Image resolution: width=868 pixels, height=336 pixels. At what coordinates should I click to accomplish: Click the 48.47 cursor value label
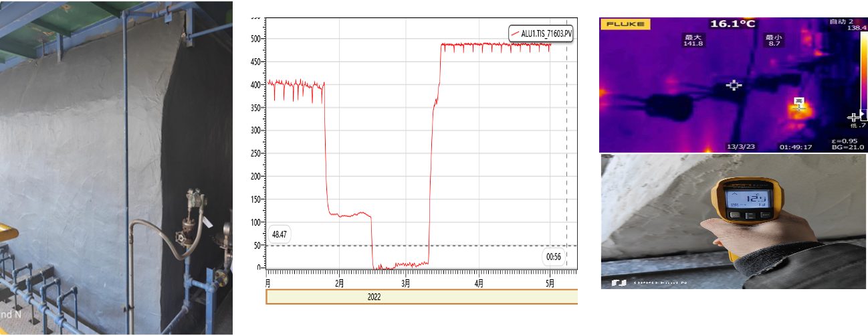[x=279, y=235]
